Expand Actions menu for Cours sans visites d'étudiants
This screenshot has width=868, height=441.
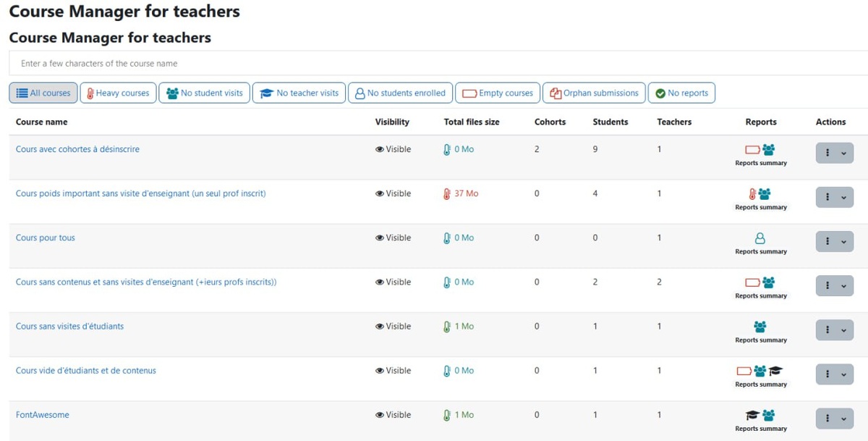[835, 329]
